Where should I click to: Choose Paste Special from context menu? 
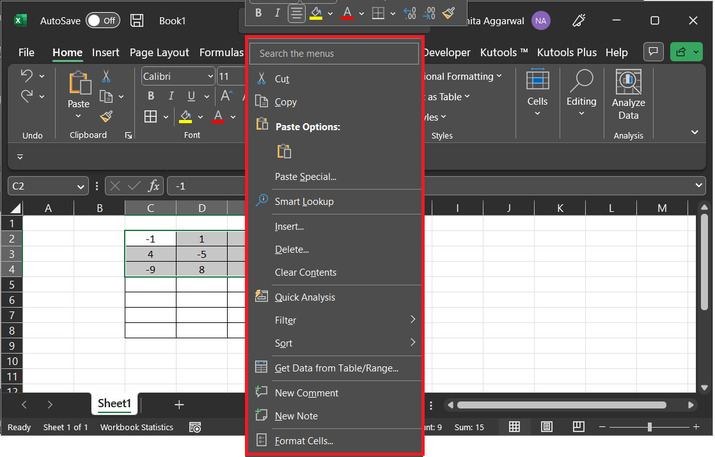334,177
